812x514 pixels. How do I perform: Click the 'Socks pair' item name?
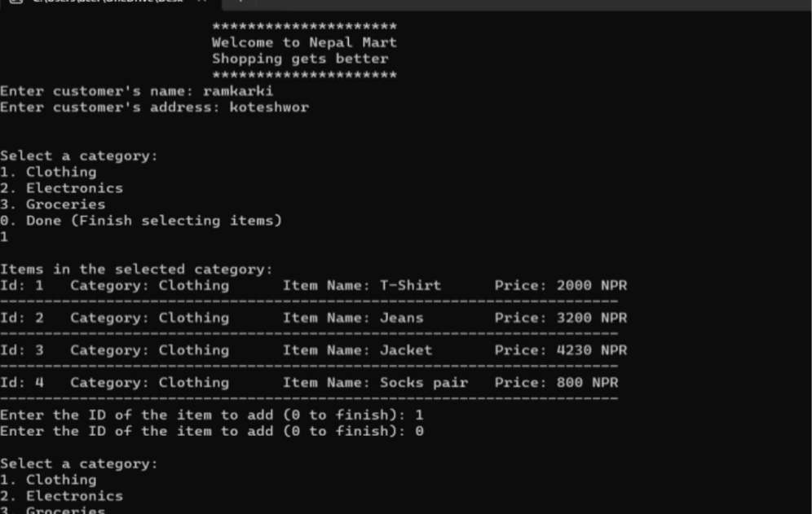(424, 383)
